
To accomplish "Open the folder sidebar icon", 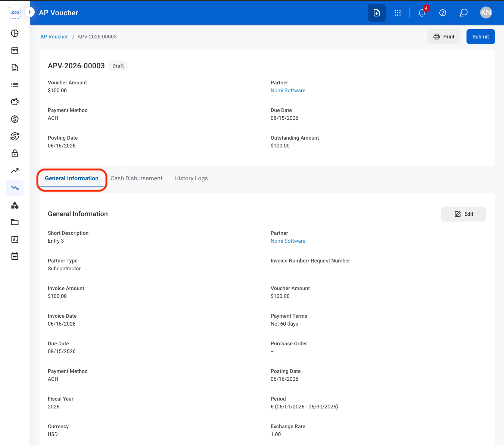I will [15, 222].
